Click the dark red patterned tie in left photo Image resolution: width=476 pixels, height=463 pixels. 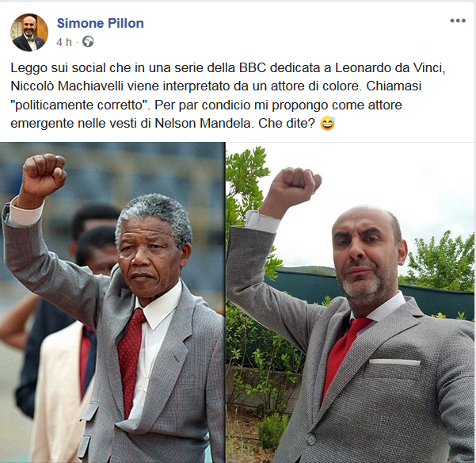pyautogui.click(x=130, y=358)
